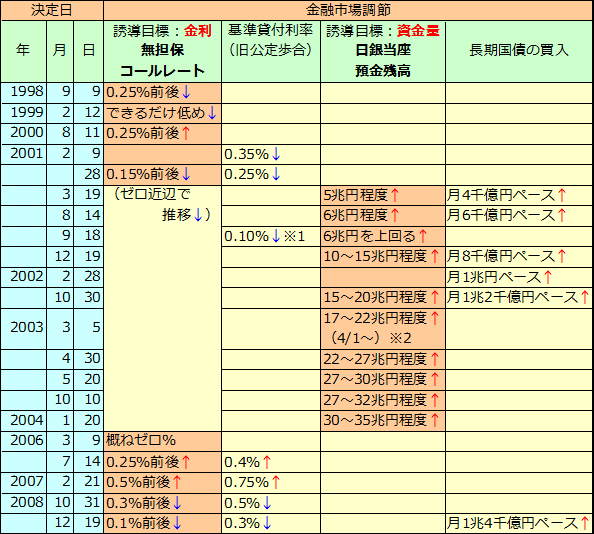Select the year cell 2004

pyautogui.click(x=23, y=420)
